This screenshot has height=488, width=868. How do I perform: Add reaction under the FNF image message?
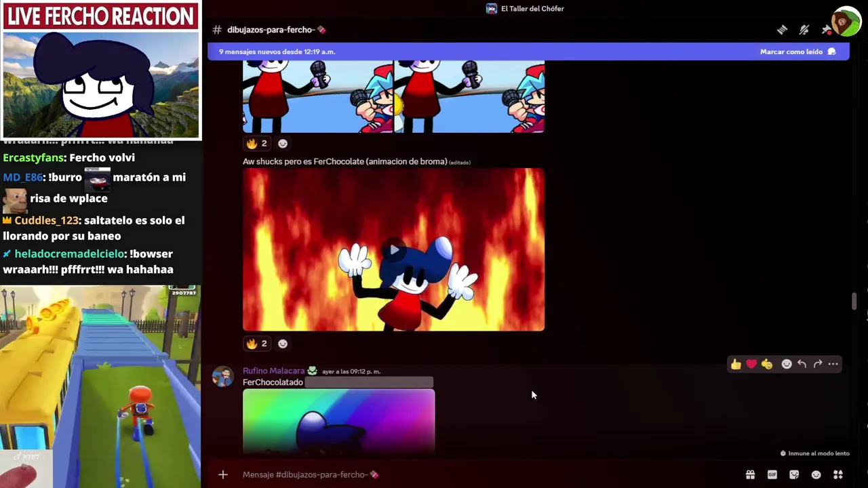tap(283, 143)
